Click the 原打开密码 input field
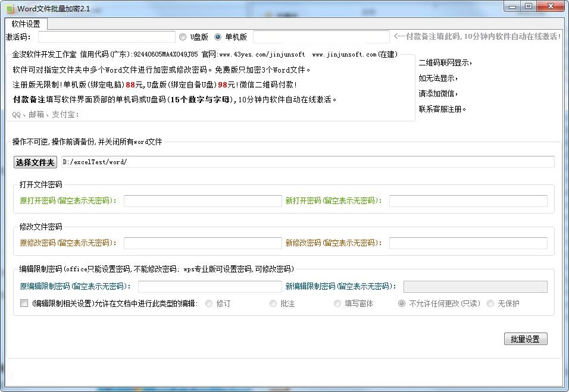 (x=203, y=201)
